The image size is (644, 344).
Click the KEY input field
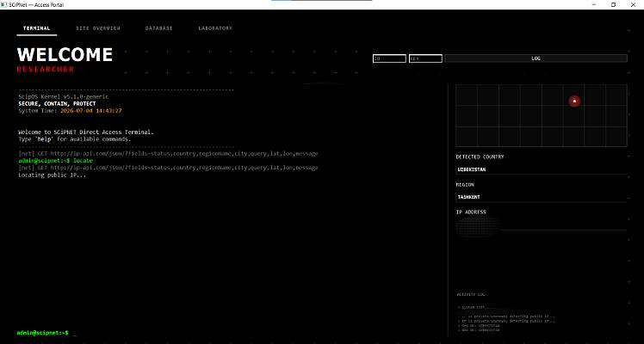click(x=425, y=58)
